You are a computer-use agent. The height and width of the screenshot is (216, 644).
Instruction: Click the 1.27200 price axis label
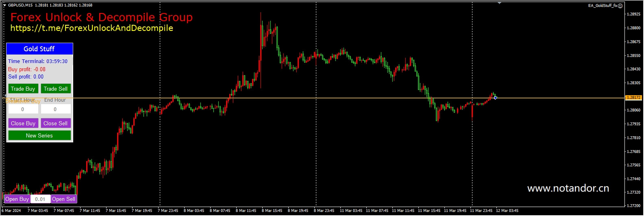click(633, 206)
